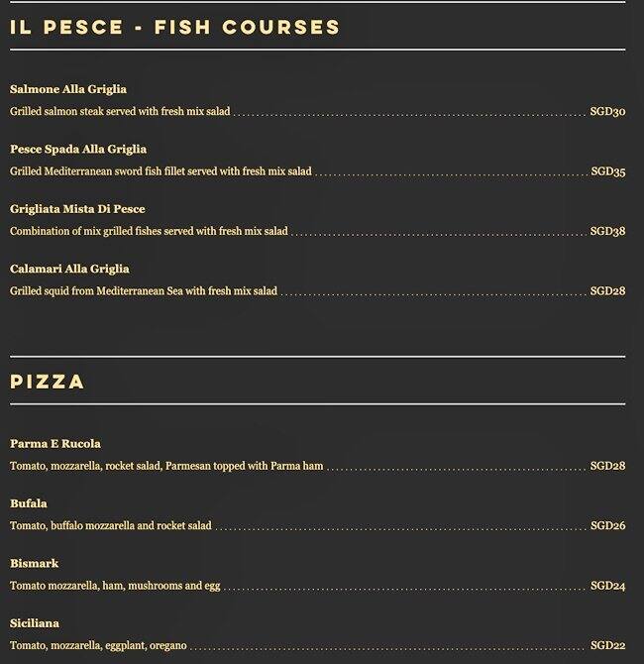Image resolution: width=644 pixels, height=664 pixels.
Task: Open the Grigliata Mista Di Pesce item
Action: click(x=77, y=209)
